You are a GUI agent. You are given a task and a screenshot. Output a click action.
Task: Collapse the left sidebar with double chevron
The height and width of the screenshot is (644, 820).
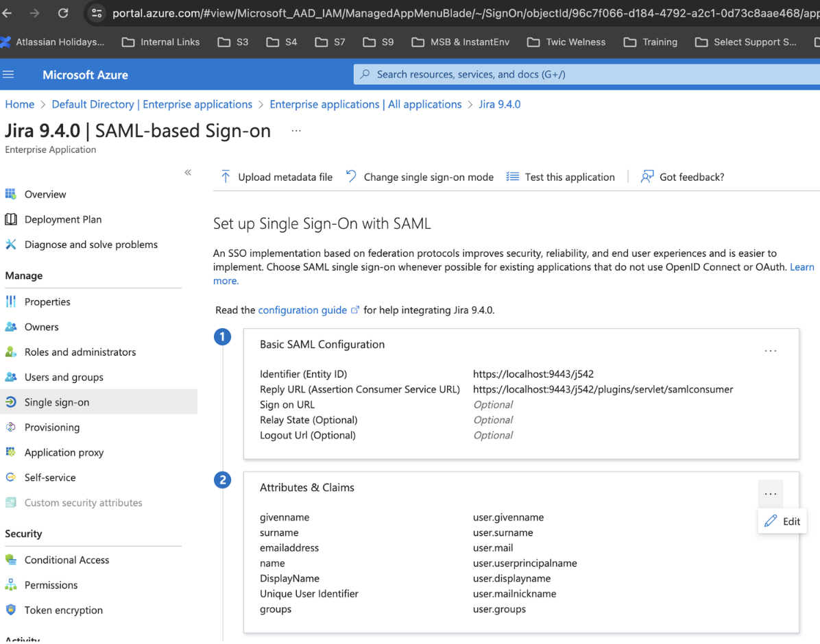188,173
